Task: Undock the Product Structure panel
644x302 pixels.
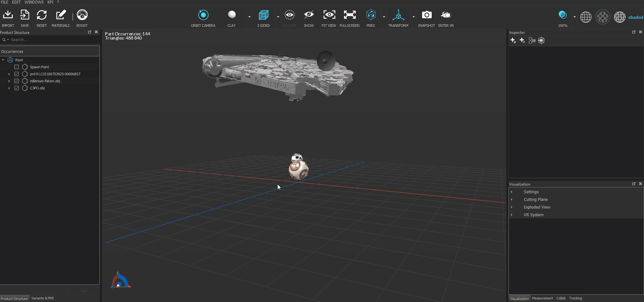Action: [x=90, y=32]
